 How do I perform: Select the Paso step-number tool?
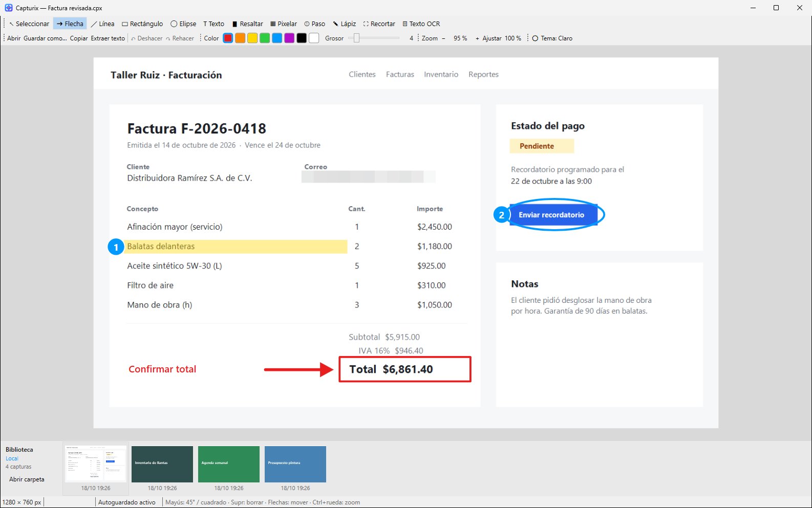(314, 24)
